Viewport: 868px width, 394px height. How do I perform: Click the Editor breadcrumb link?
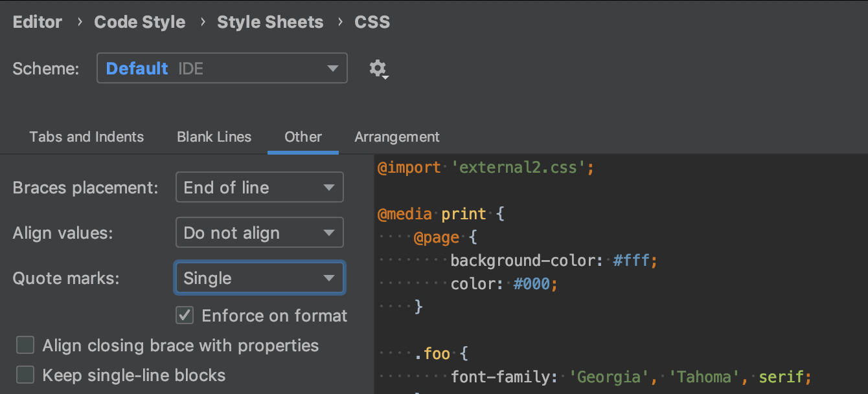38,22
